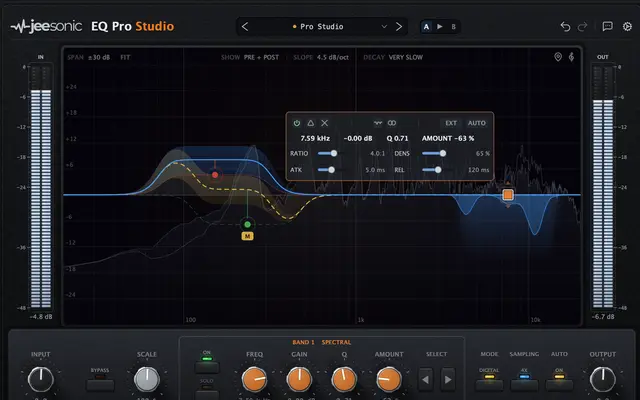Toggle the DIGITAL mode button
Viewport: 640px width, 400px height.
tap(489, 384)
